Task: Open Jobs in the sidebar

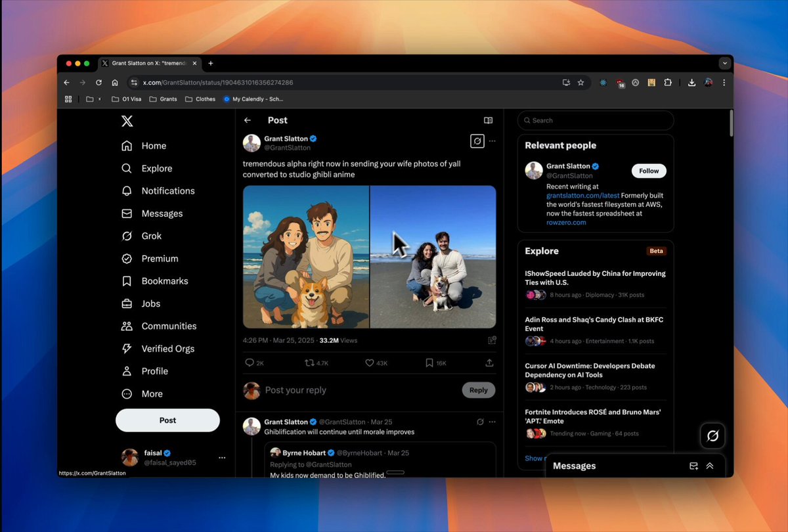Action: tap(141, 303)
